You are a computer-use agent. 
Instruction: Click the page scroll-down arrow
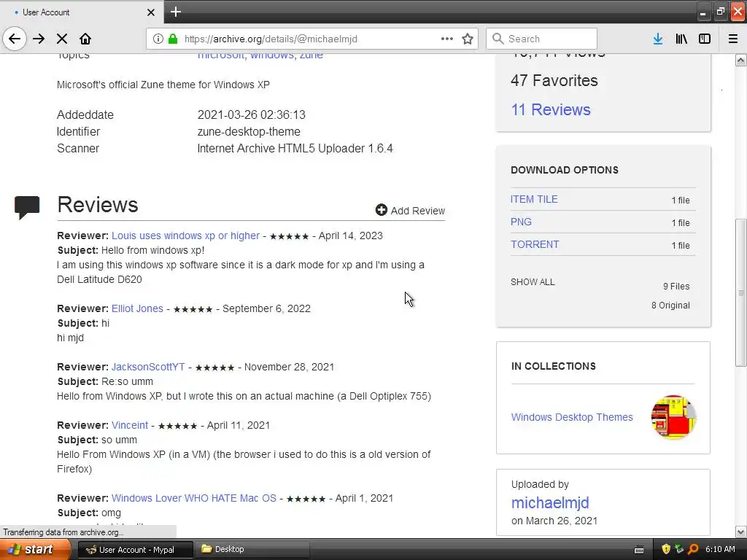pos(740,532)
